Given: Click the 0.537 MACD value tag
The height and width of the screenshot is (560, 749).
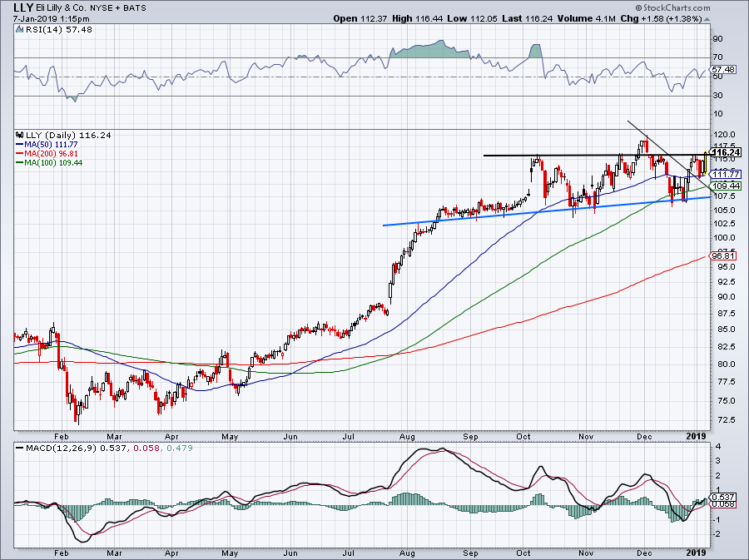Looking at the screenshot, I should [724, 497].
